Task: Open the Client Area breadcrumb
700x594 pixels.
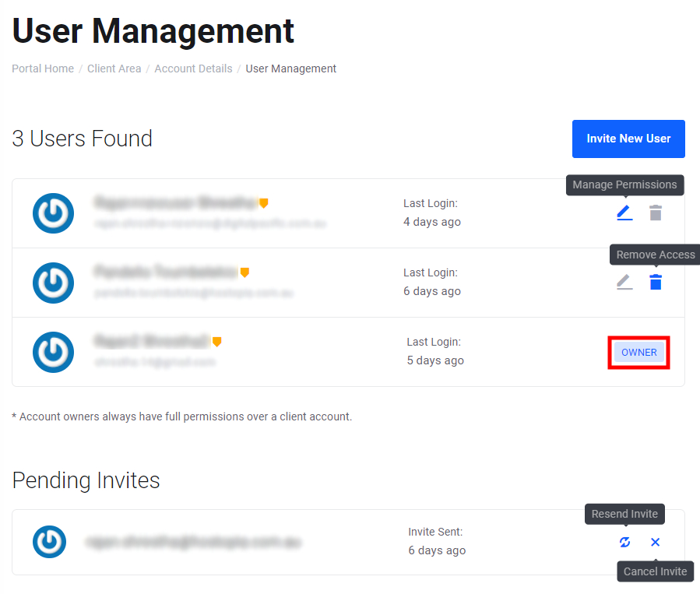Action: (x=114, y=69)
